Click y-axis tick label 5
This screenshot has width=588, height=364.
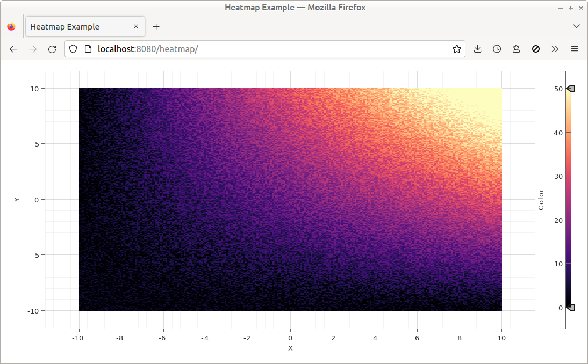(37, 144)
